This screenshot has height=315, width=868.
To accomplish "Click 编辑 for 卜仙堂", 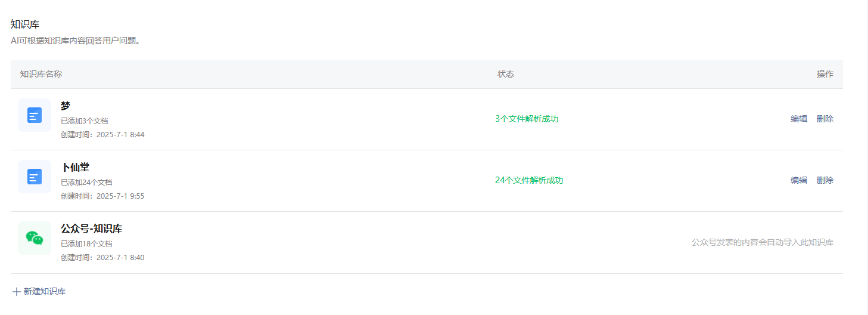I will coord(799,180).
